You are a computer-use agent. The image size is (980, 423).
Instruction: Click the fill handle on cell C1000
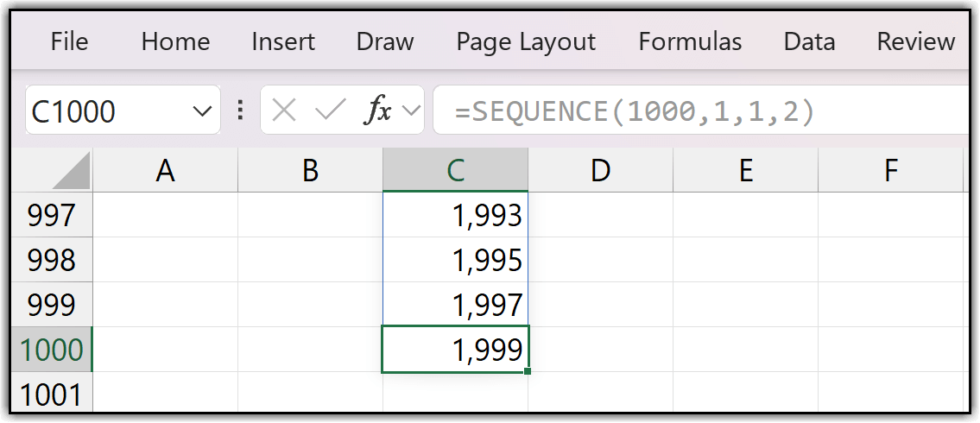pos(528,372)
